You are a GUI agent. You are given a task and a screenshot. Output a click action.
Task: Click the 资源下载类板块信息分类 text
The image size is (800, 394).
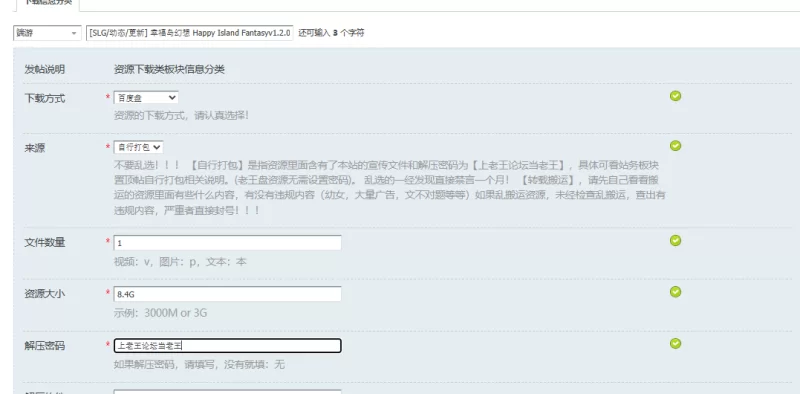click(x=169, y=70)
